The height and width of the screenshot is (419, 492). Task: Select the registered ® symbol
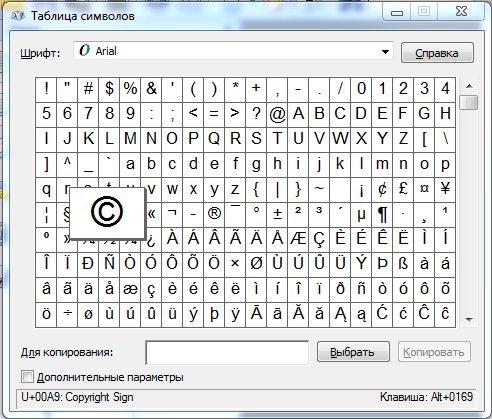pos(214,214)
